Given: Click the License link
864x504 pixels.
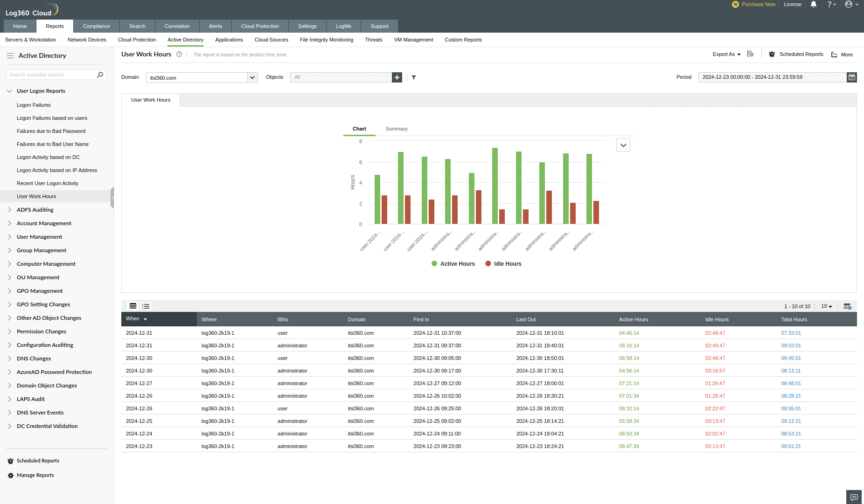Looking at the screenshot, I should click(793, 4).
